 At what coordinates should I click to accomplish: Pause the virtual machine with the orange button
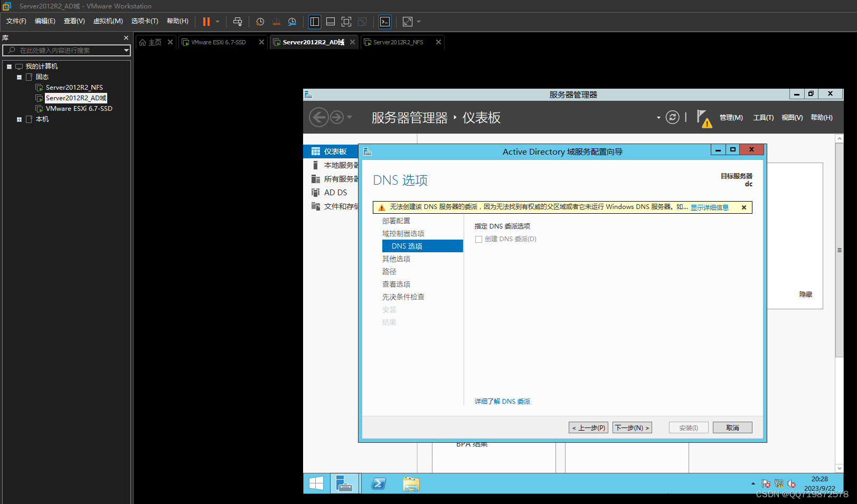[206, 22]
